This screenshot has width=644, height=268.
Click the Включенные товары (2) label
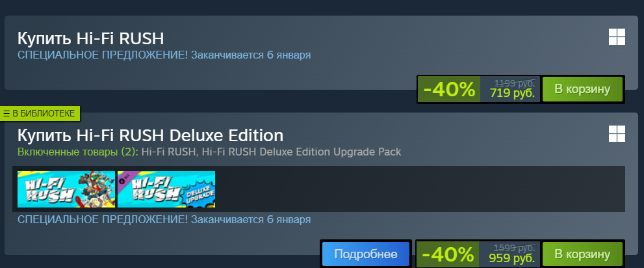78,152
